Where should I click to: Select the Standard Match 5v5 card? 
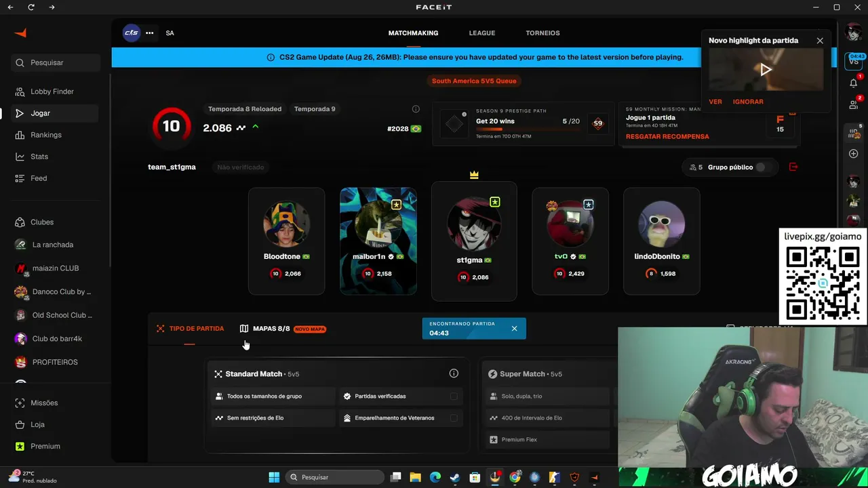337,405
